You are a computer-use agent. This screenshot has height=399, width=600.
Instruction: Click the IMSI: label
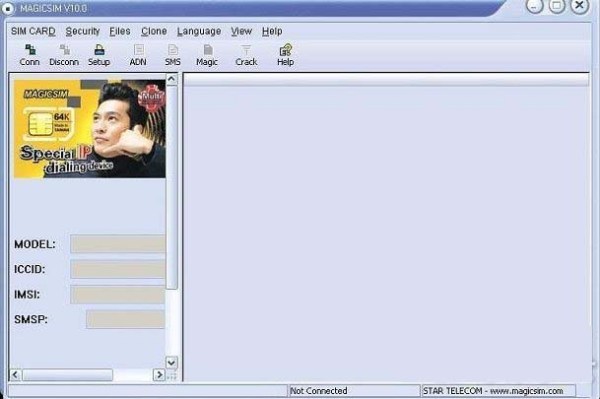pyautogui.click(x=27, y=295)
